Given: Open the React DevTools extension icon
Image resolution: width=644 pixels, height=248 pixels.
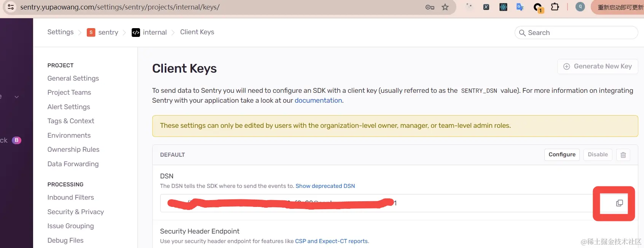Looking at the screenshot, I should coord(503,7).
